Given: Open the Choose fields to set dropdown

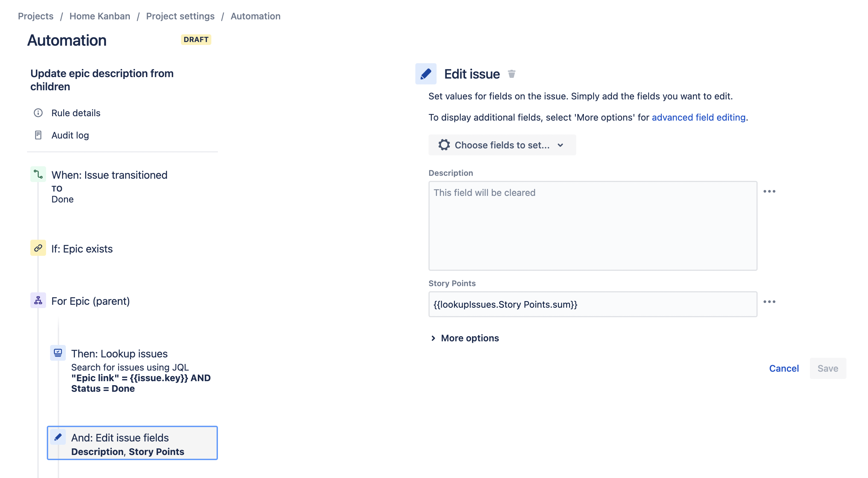Looking at the screenshot, I should pos(502,145).
